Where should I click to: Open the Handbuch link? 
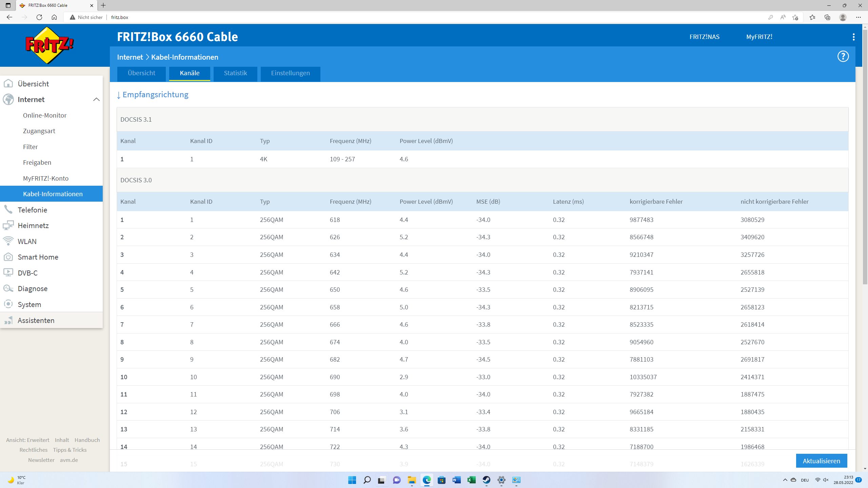(87, 440)
